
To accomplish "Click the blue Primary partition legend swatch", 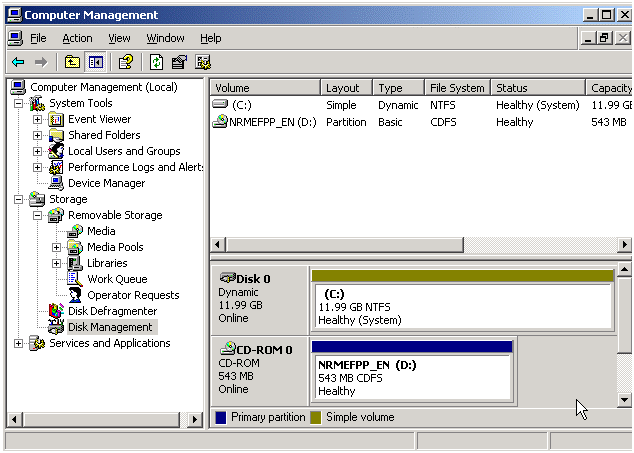I will click(x=221, y=417).
